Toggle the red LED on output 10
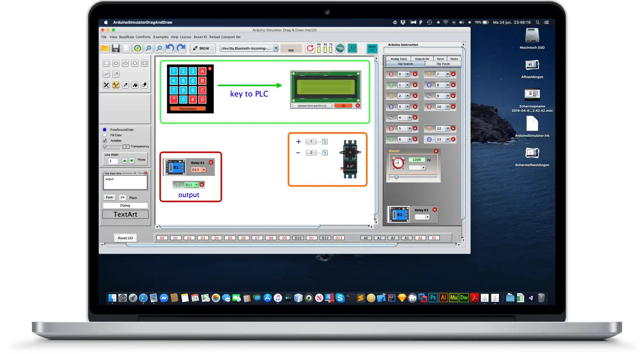The width and height of the screenshot is (644, 354). [429, 107]
